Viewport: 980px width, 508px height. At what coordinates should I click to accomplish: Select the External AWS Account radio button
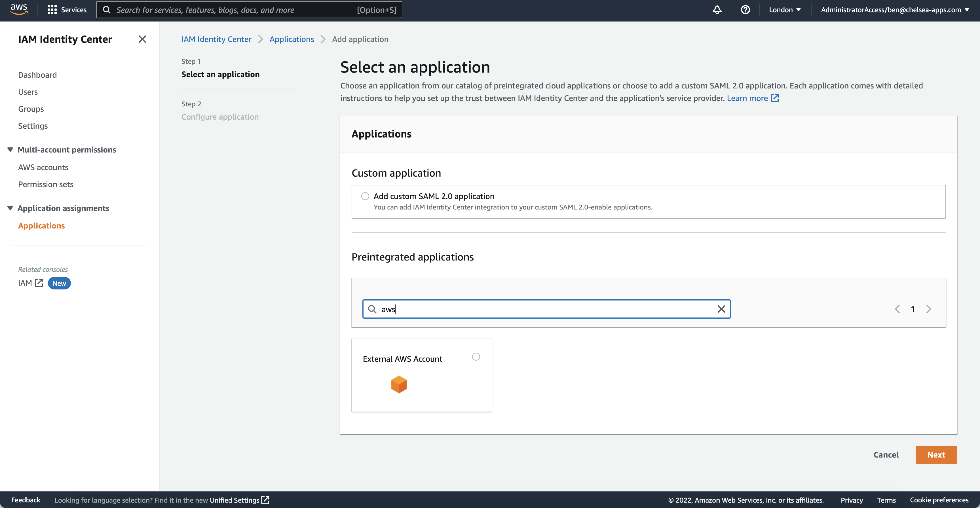pyautogui.click(x=476, y=357)
